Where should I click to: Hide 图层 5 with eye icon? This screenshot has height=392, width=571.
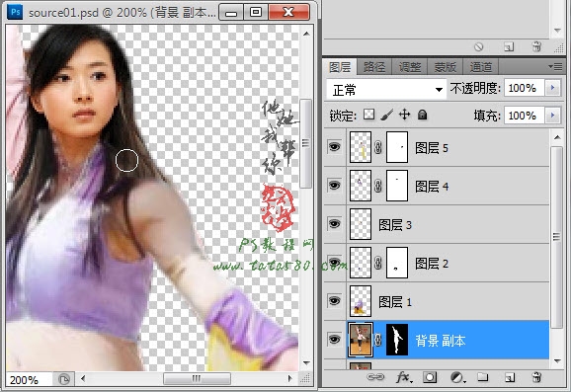[x=334, y=147]
